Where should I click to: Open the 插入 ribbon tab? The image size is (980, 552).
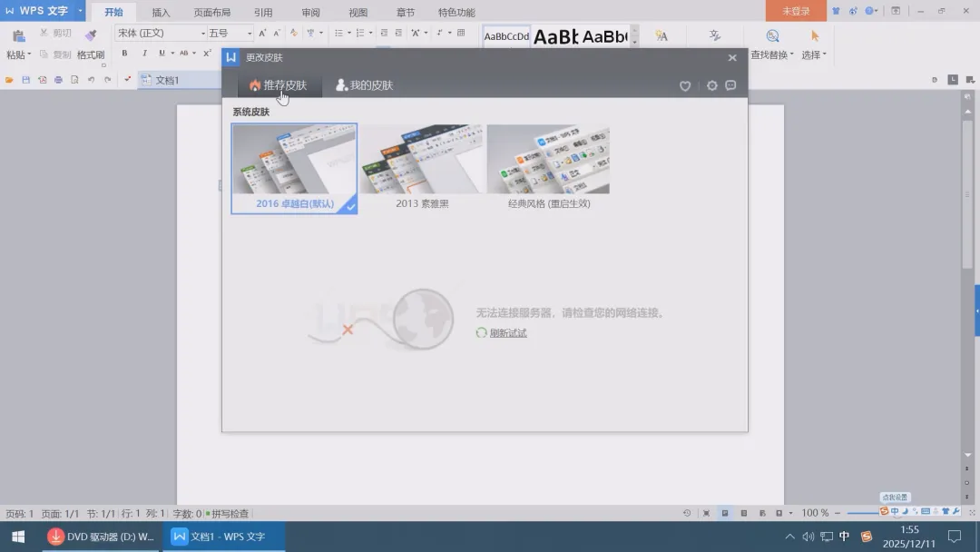click(x=162, y=13)
